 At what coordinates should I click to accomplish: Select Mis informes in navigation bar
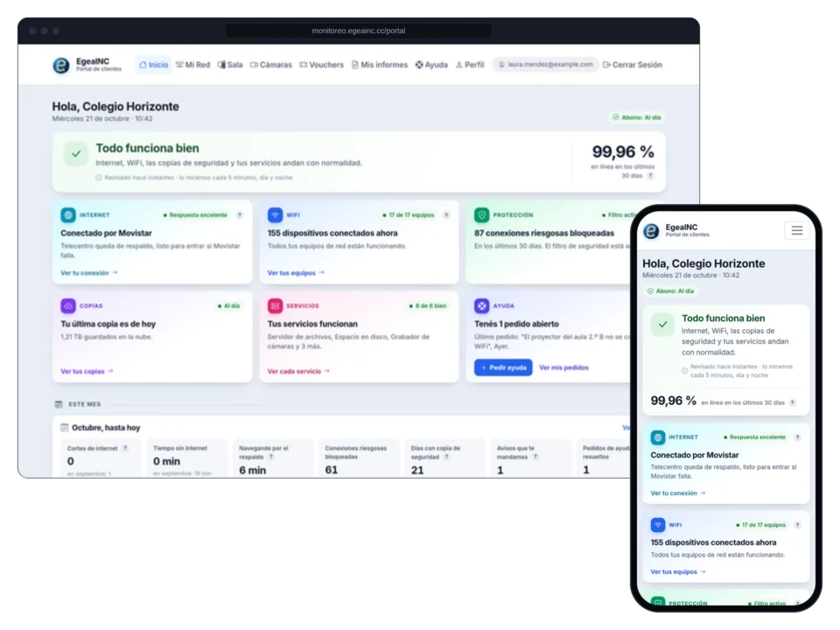click(380, 65)
